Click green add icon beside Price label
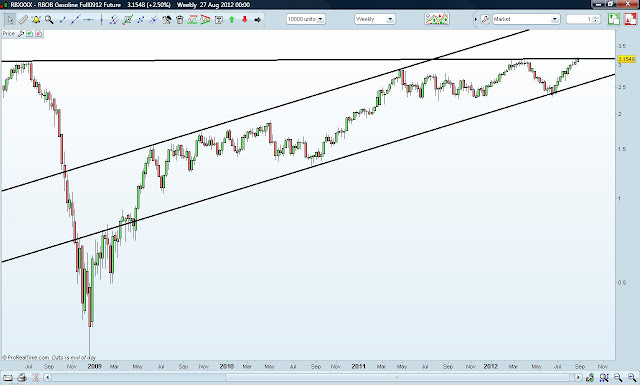640x385 pixels. [29, 34]
